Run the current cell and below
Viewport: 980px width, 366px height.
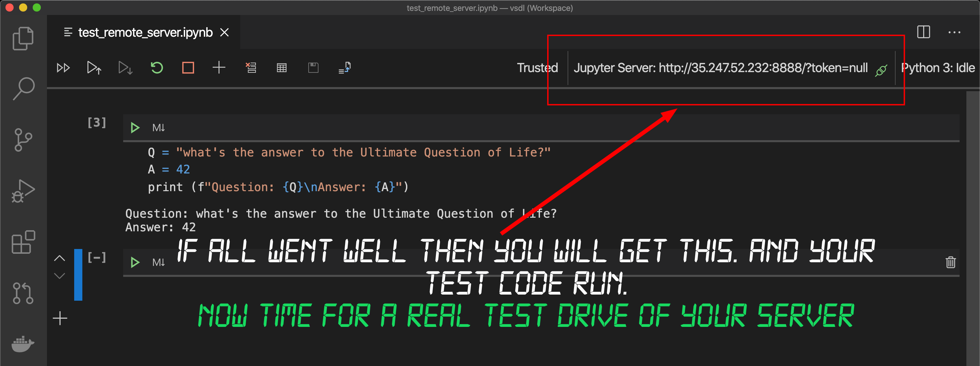(x=125, y=68)
